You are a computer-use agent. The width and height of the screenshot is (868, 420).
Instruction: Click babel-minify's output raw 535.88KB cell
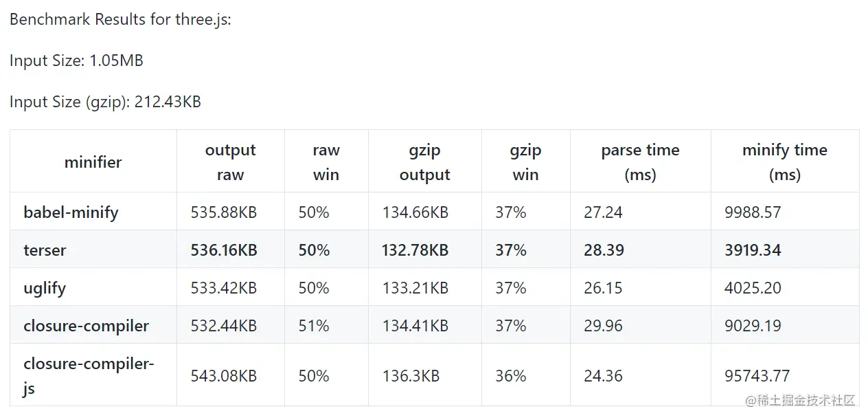[223, 212]
